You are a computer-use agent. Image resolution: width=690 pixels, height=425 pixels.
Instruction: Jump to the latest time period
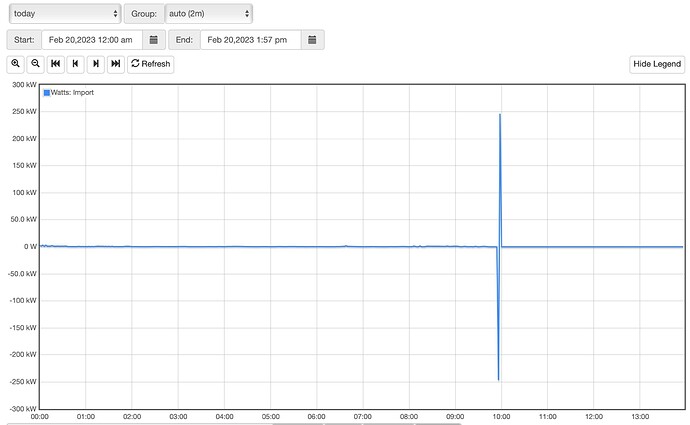116,64
